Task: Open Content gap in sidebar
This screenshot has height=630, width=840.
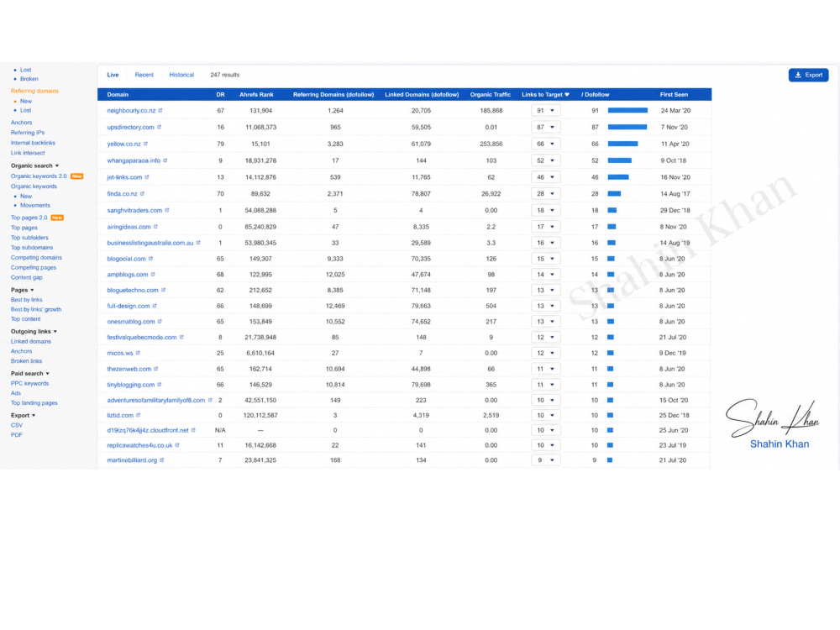Action: coord(26,277)
